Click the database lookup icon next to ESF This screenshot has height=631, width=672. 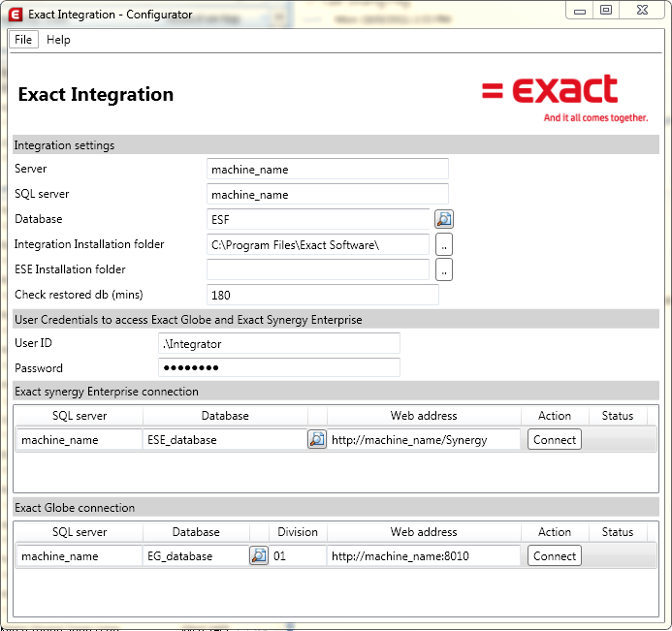pos(444,219)
